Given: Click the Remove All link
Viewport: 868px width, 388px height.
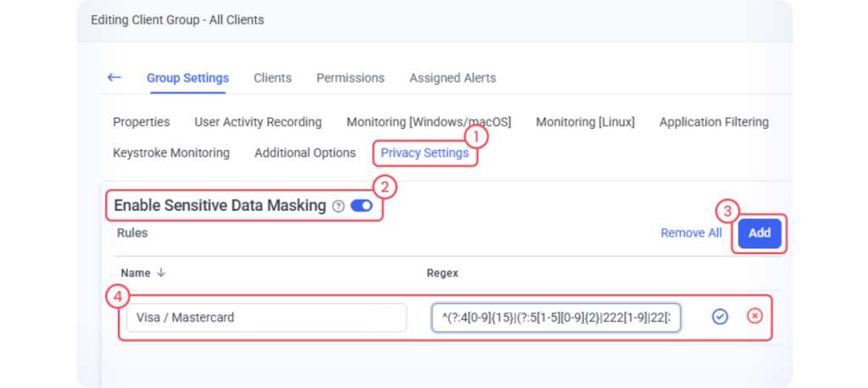Looking at the screenshot, I should tap(691, 233).
